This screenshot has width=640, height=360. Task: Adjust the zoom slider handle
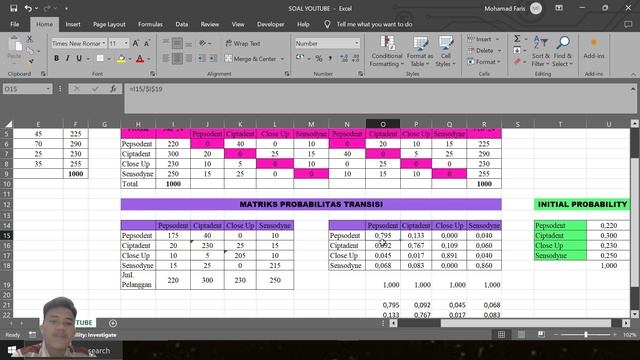pos(586,335)
